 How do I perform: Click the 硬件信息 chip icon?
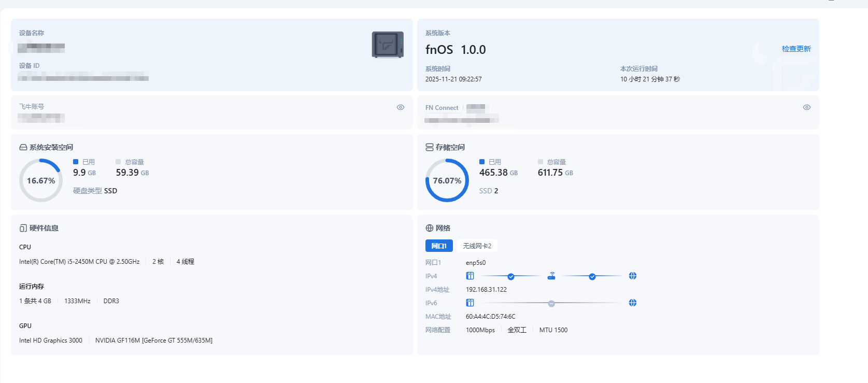tap(23, 228)
